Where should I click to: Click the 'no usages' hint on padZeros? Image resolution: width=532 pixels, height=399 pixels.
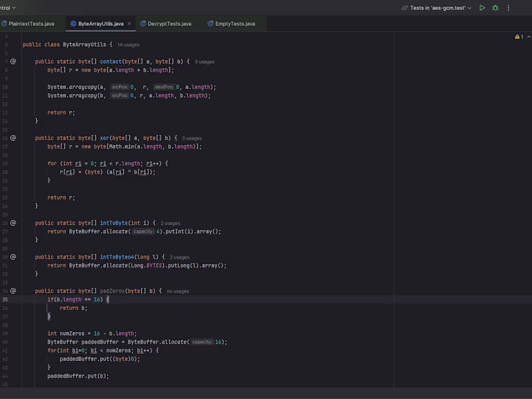click(178, 291)
